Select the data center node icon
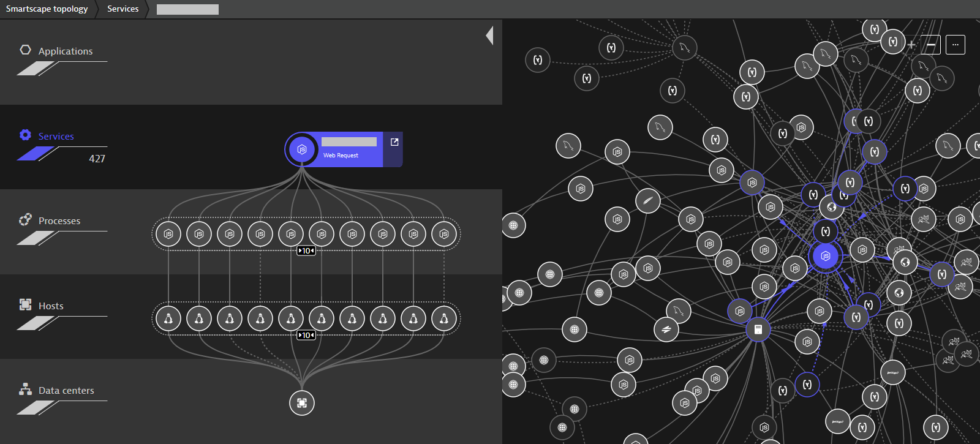Image resolution: width=980 pixels, height=444 pixels. (x=302, y=403)
